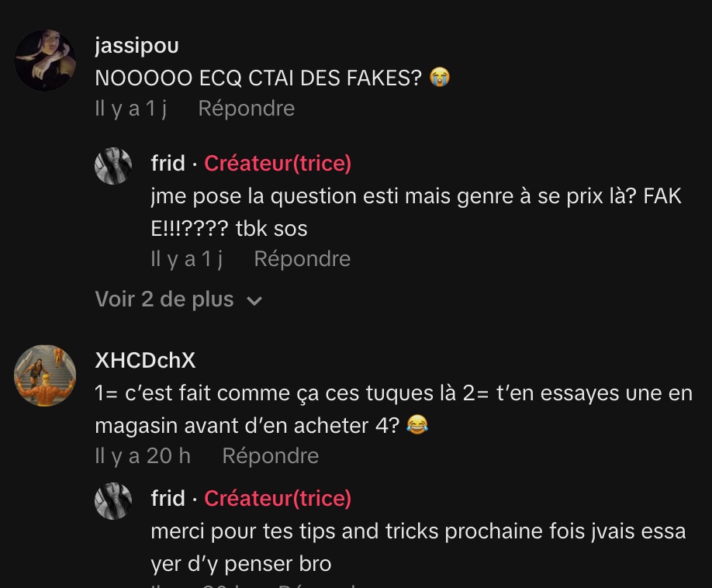This screenshot has width=712, height=588.
Task: Click the laughing emoji in XHCDchX's comment
Action: point(416,424)
